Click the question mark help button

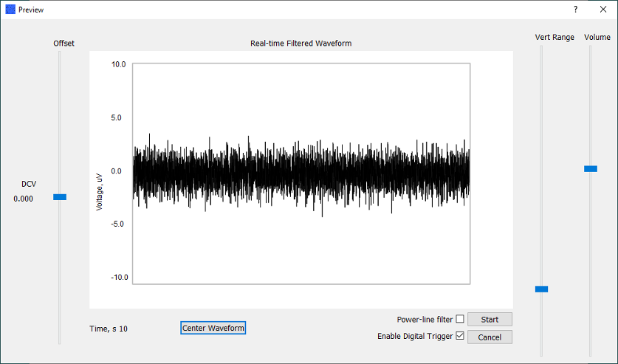tap(575, 10)
